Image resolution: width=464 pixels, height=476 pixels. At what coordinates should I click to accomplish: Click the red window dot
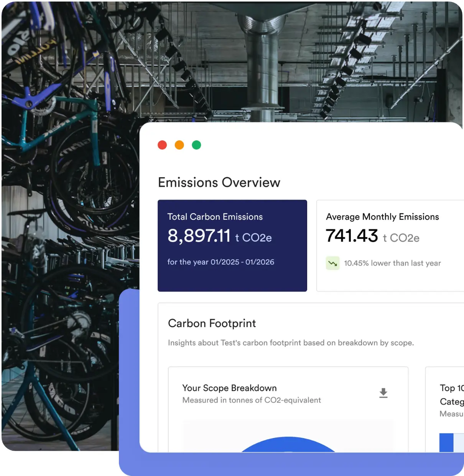162,145
